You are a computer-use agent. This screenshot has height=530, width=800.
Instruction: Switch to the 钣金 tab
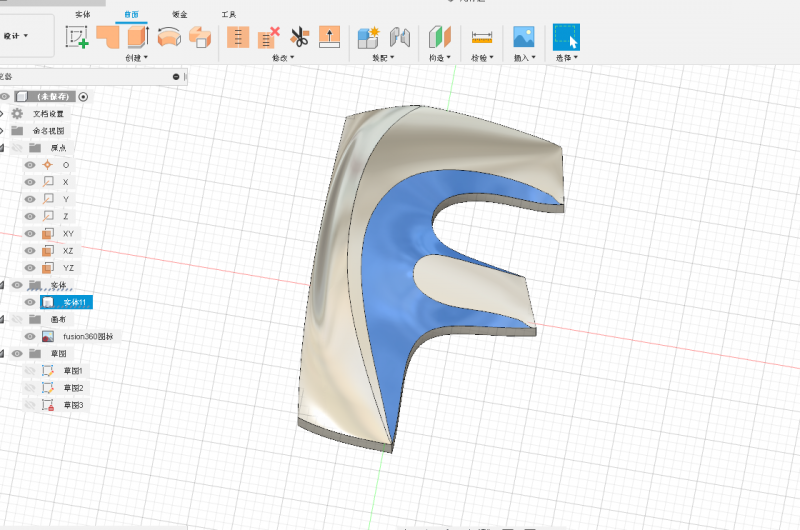point(180,15)
